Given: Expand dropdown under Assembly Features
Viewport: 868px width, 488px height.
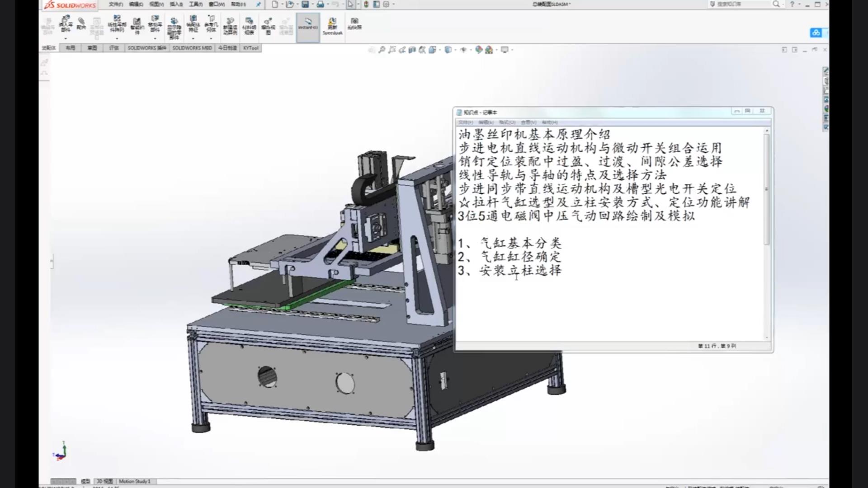Looking at the screenshot, I should pyautogui.click(x=193, y=39).
